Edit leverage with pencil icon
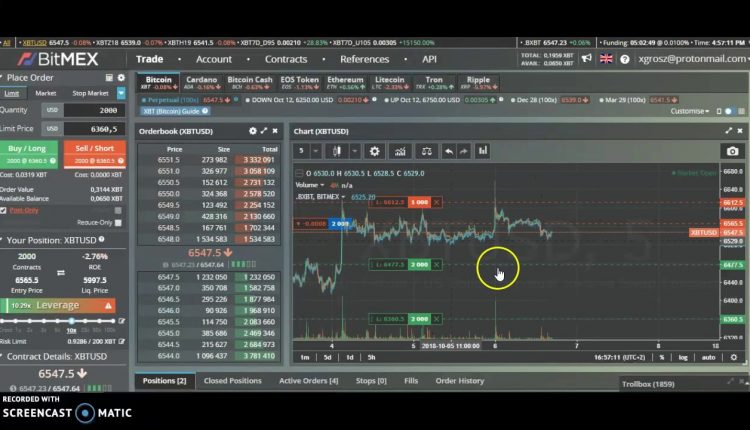The image size is (750, 430). [x=121, y=321]
